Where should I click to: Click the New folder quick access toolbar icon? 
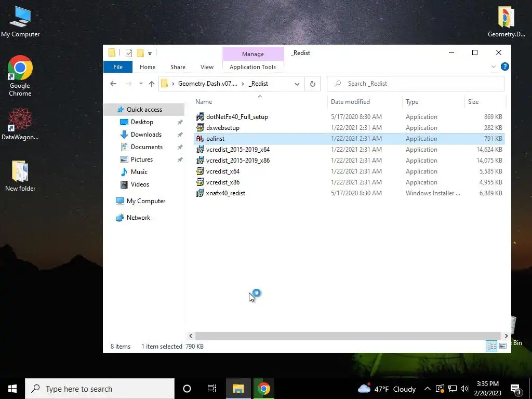click(x=140, y=53)
